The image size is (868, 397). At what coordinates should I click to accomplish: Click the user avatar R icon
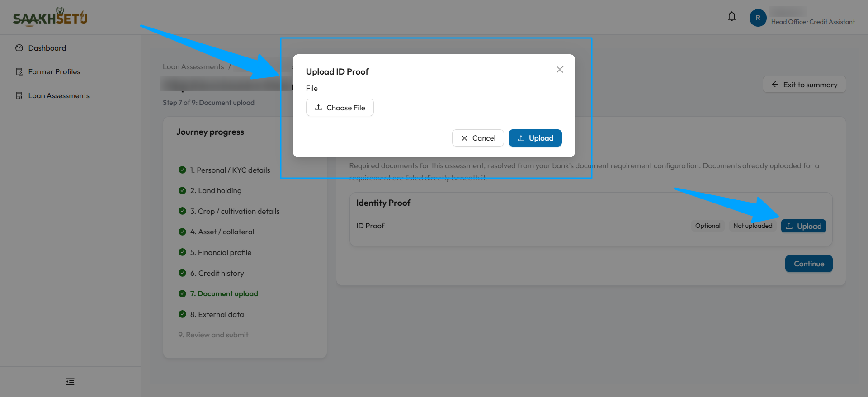[x=758, y=18]
